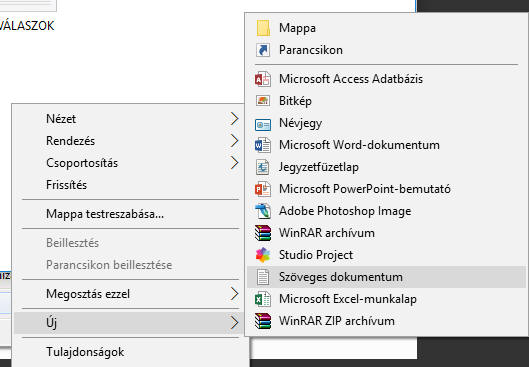Expand the Rendezés submenu arrow
The image size is (529, 367).
click(x=234, y=141)
